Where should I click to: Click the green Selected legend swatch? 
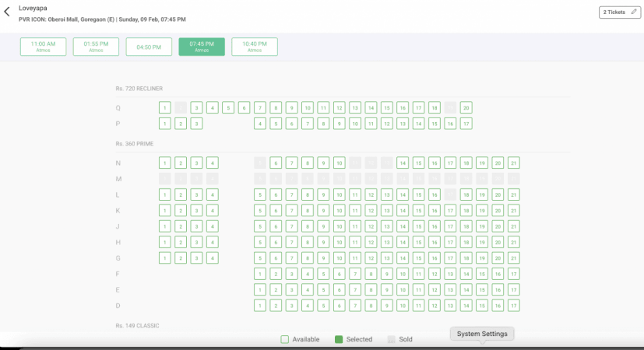point(339,339)
